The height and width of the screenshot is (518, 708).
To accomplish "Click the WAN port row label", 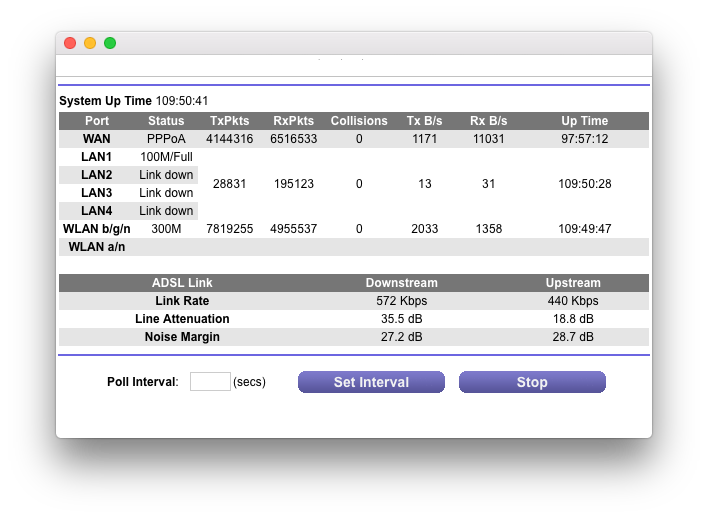I will click(x=97, y=139).
